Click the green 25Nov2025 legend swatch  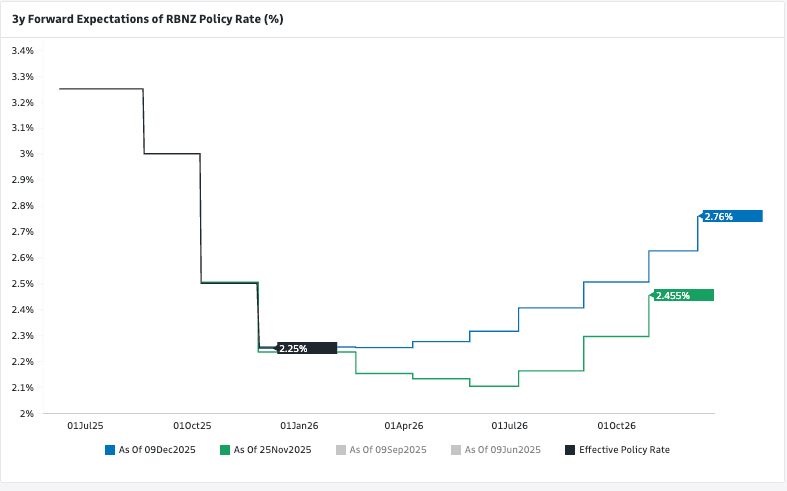tap(225, 450)
